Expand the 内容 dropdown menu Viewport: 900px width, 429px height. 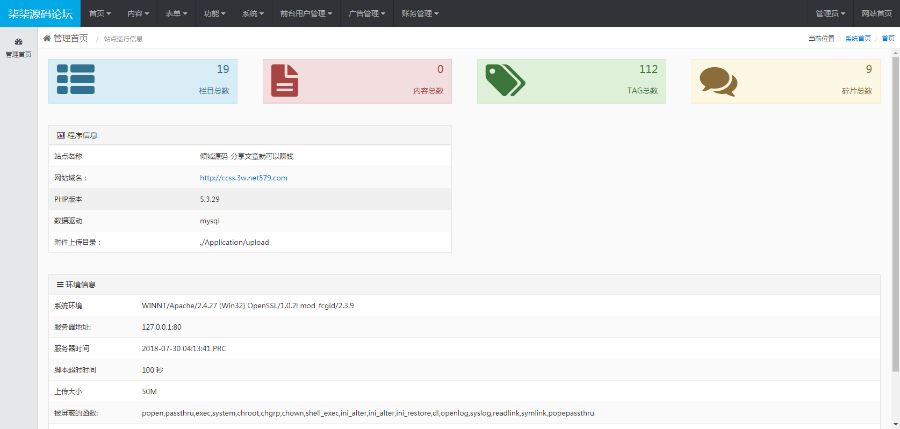[138, 13]
